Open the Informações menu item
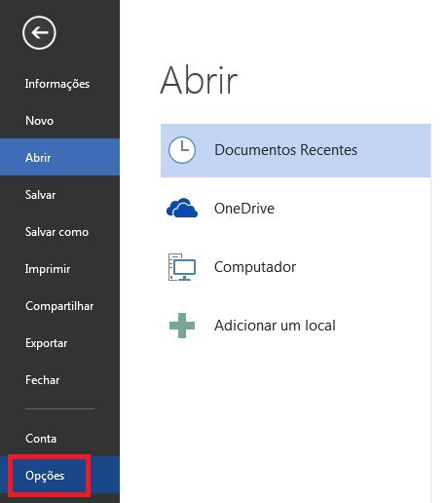This screenshot has width=448, height=503. [x=59, y=84]
